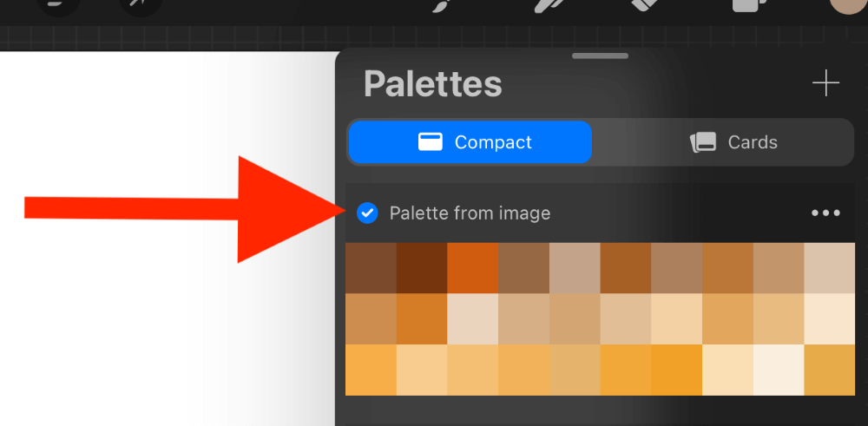Choose the pale beige swatch ending top row
Viewport: 868px width, 426px height.
[829, 268]
